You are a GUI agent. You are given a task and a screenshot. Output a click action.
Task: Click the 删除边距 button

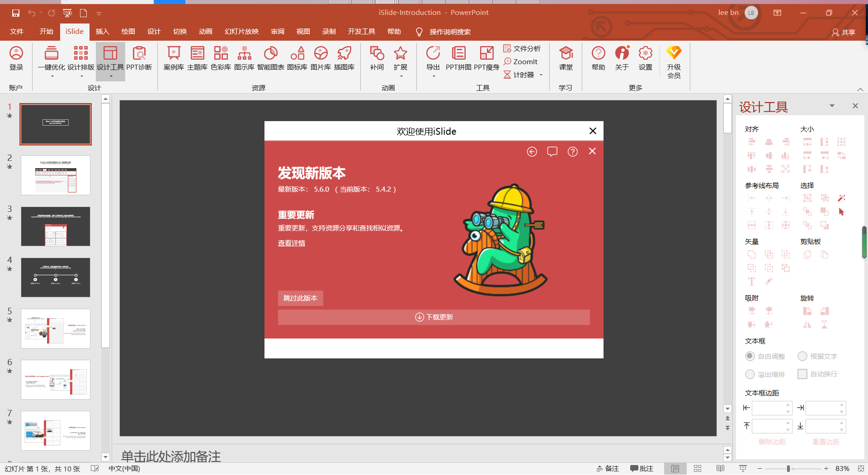tap(772, 442)
